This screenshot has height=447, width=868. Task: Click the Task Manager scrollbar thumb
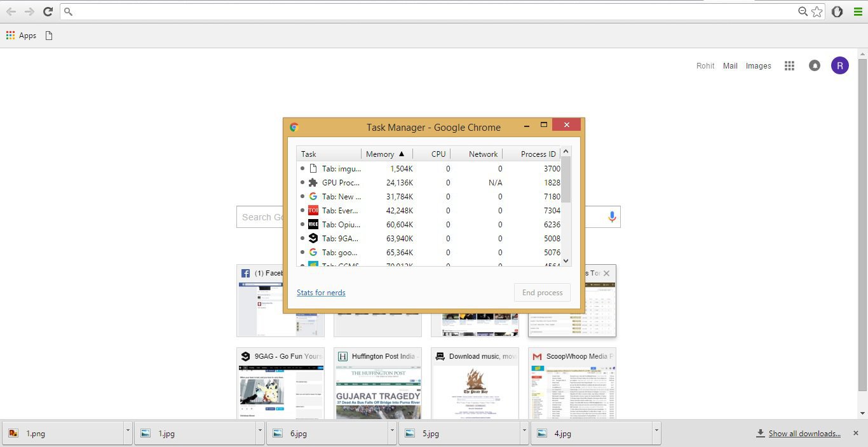tap(566, 179)
